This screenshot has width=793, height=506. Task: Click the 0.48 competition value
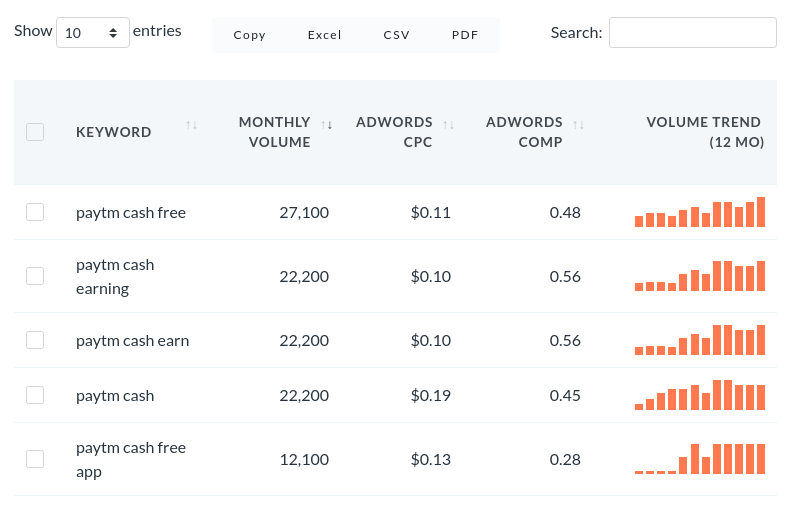click(x=565, y=212)
